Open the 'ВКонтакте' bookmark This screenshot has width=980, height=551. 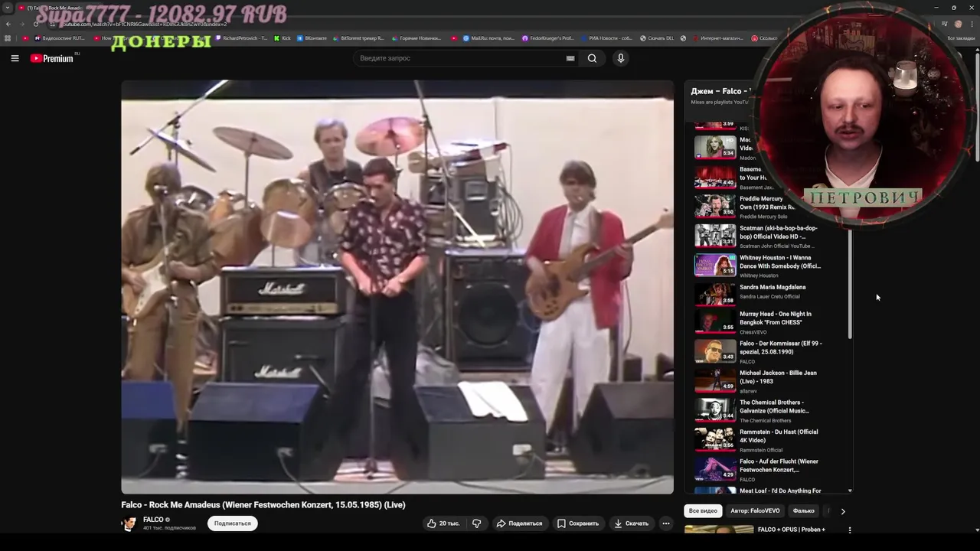tap(312, 38)
